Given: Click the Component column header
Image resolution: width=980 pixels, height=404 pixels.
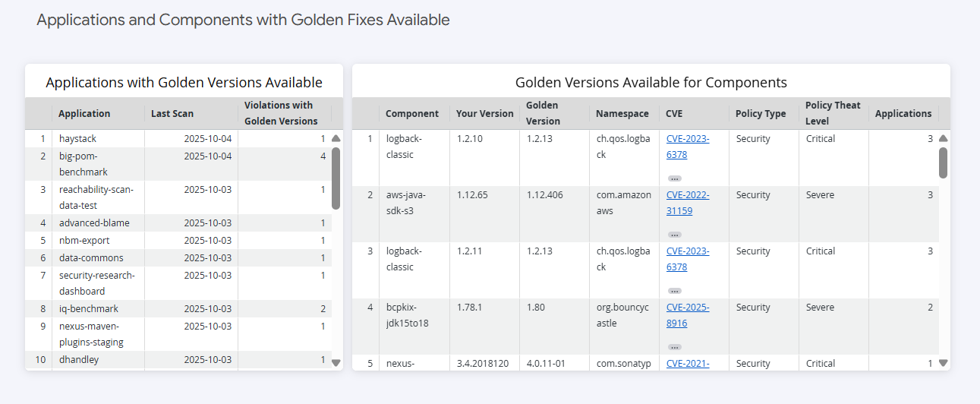Looking at the screenshot, I should pyautogui.click(x=411, y=114).
